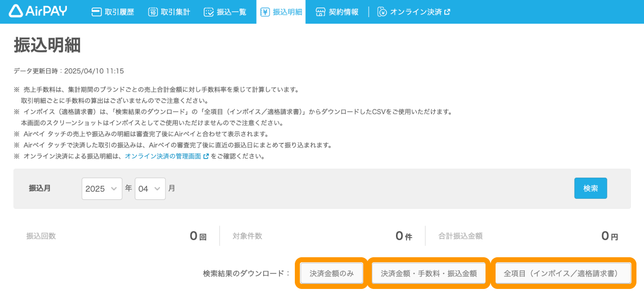Download 全項目(インボイス/適格請求書) CSV
The image size is (644, 296).
pyautogui.click(x=563, y=273)
